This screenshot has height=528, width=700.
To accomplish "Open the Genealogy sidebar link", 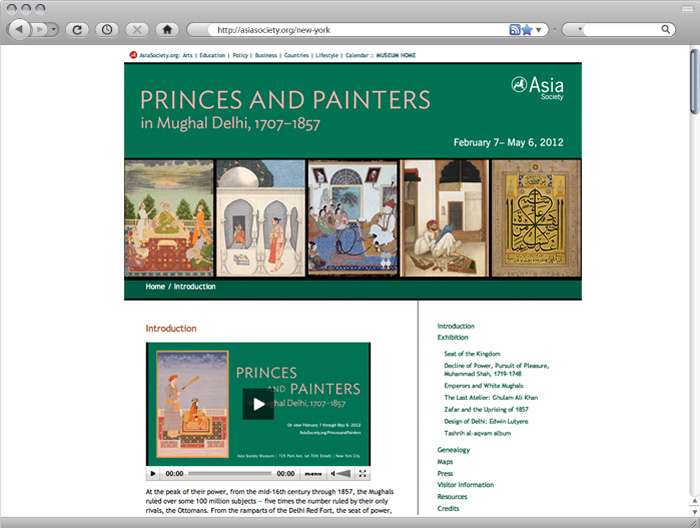I will coord(454,450).
